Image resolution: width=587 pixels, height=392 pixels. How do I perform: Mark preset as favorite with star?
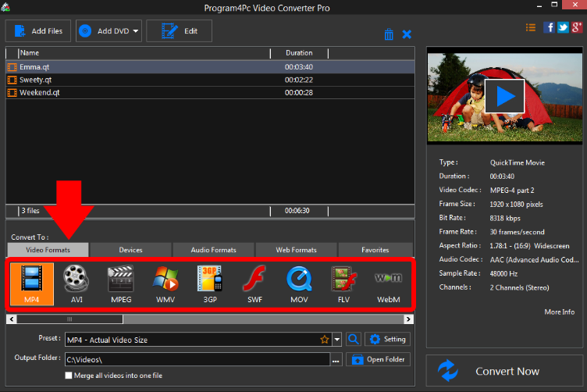325,340
